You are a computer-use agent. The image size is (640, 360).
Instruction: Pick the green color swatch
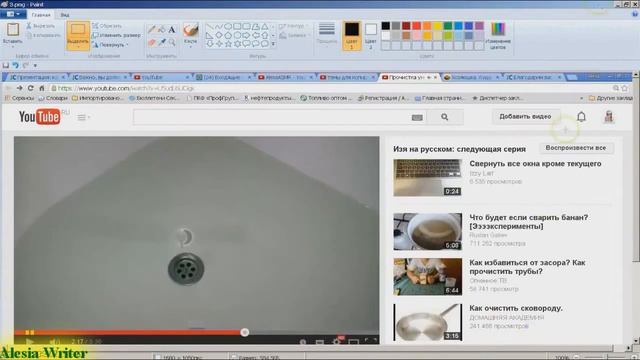[448, 26]
